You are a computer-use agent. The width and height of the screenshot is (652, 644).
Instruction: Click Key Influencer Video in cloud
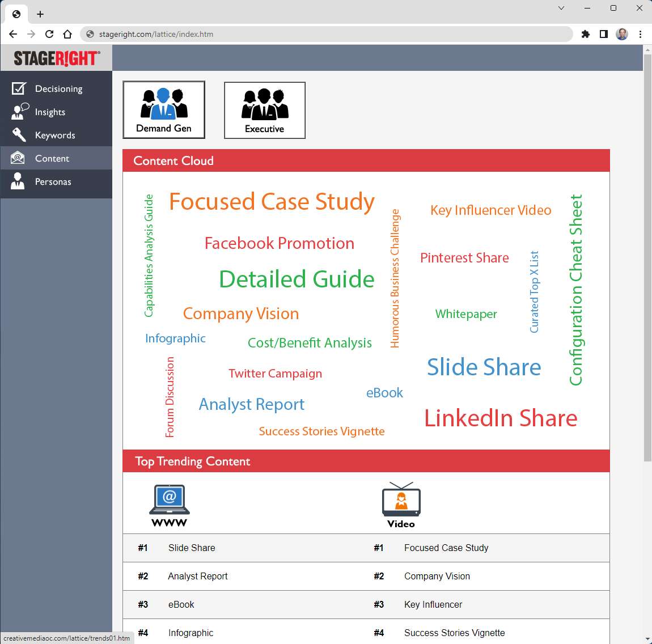490,210
